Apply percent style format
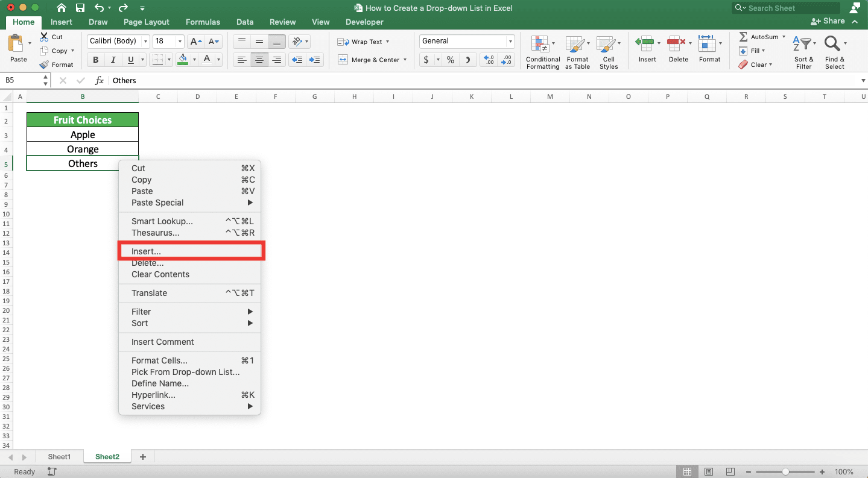This screenshot has width=868, height=478. tap(450, 60)
